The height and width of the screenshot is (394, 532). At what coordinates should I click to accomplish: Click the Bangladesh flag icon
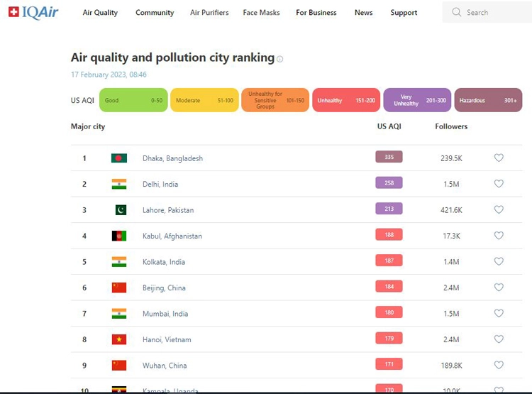coord(119,158)
